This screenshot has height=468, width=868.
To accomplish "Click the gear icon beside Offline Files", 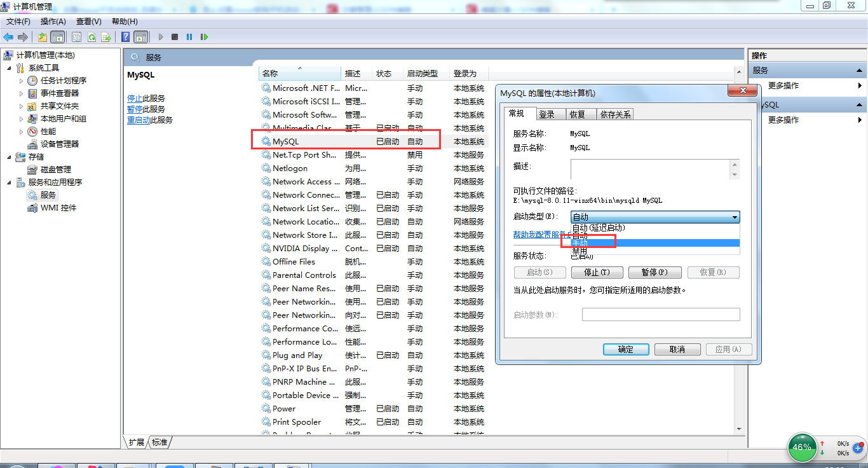I will click(266, 262).
